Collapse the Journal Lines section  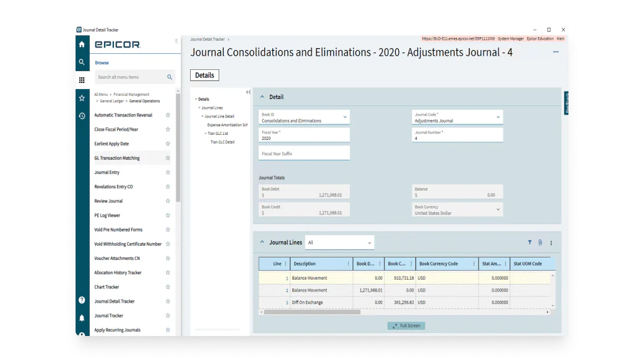(262, 242)
